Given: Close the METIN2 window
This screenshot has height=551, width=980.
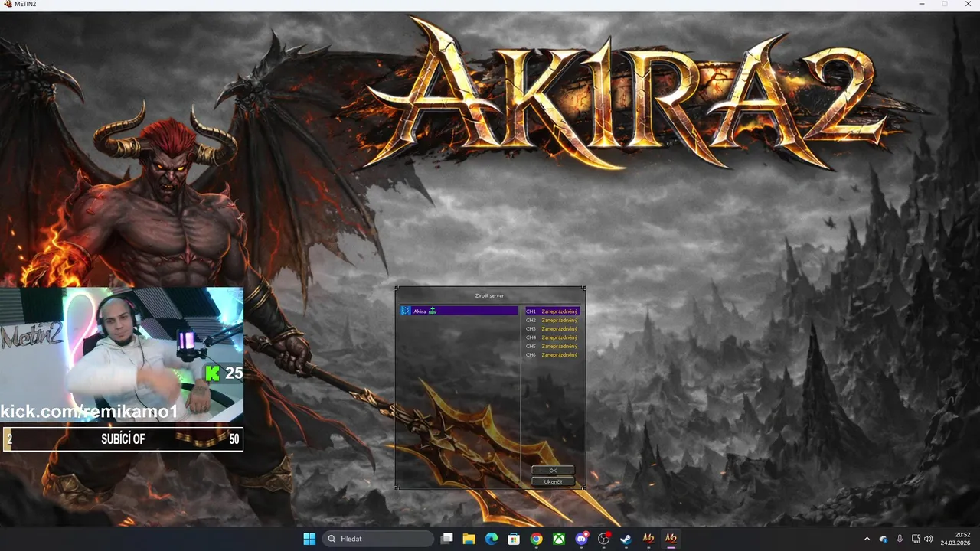Looking at the screenshot, I should 967,5.
